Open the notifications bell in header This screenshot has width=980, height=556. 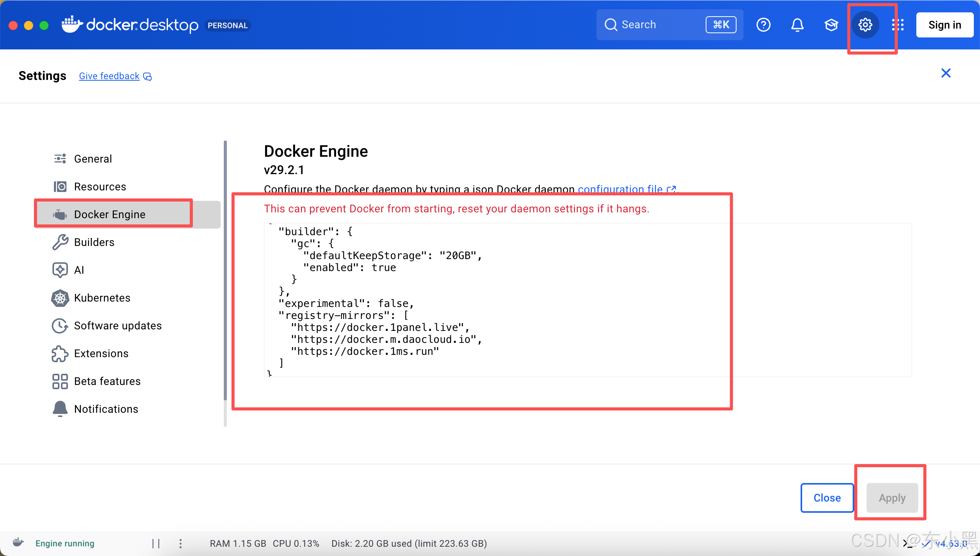[x=797, y=25]
